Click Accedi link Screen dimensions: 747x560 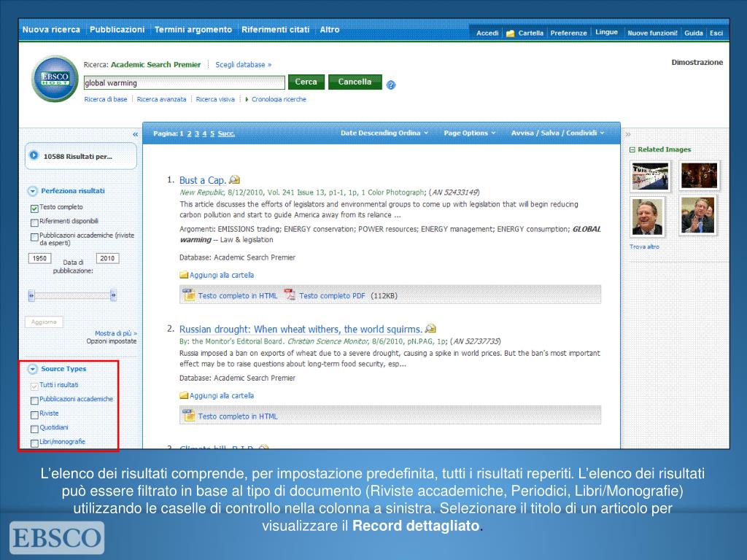(487, 33)
